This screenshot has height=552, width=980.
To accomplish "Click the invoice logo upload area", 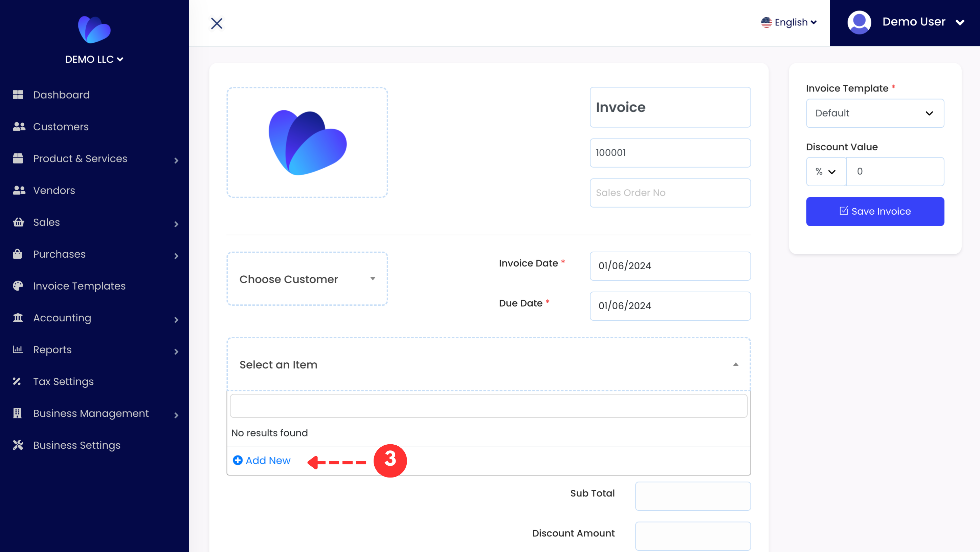I will pos(307,142).
